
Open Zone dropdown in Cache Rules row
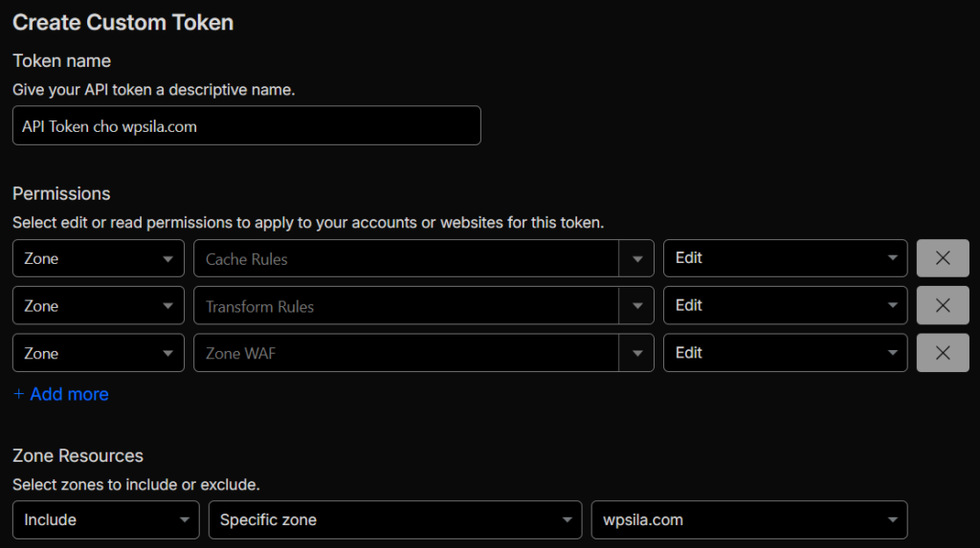click(99, 258)
